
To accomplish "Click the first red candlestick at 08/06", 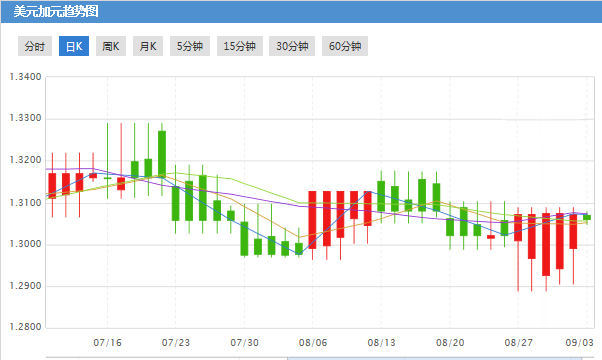I will [x=313, y=220].
